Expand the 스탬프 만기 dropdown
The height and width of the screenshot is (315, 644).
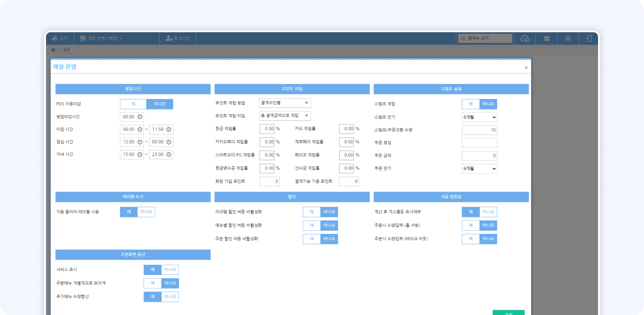479,117
